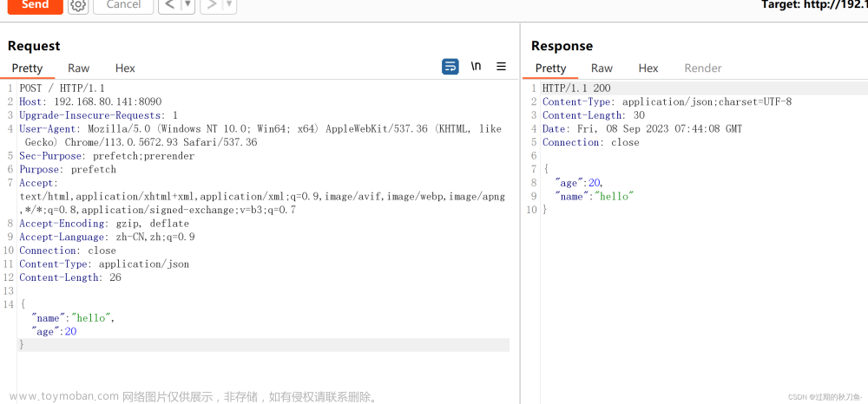Click the Content-Length: 26 header
Screen dimensions: 868x404
click(70, 277)
